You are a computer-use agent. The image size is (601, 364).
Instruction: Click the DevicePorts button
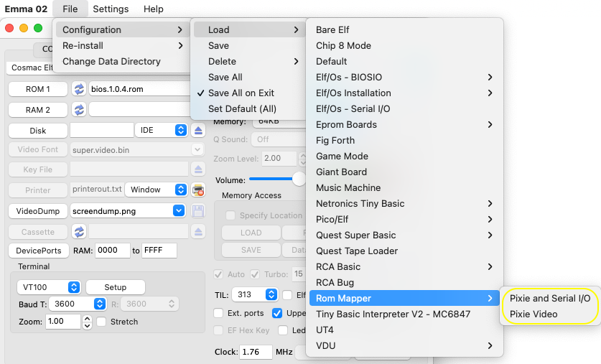point(39,251)
